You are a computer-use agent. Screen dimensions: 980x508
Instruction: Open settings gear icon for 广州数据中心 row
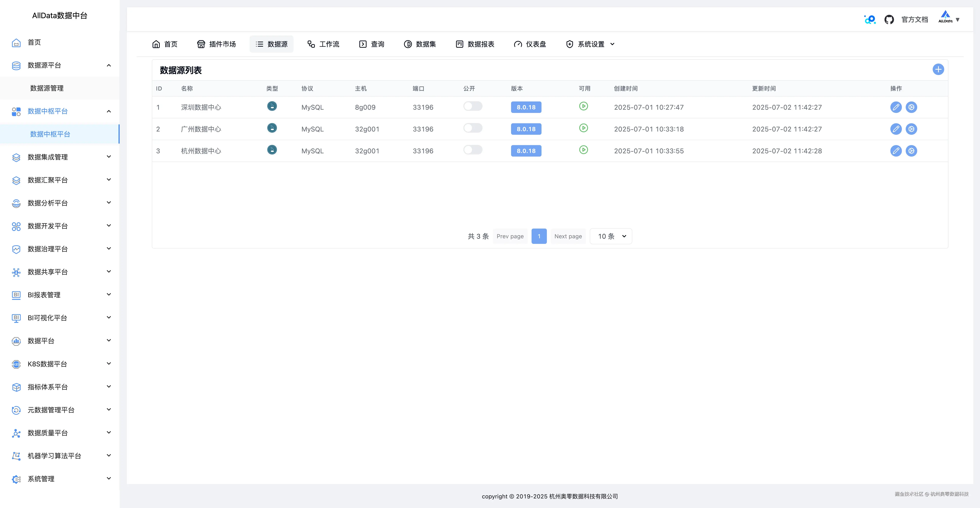911,129
